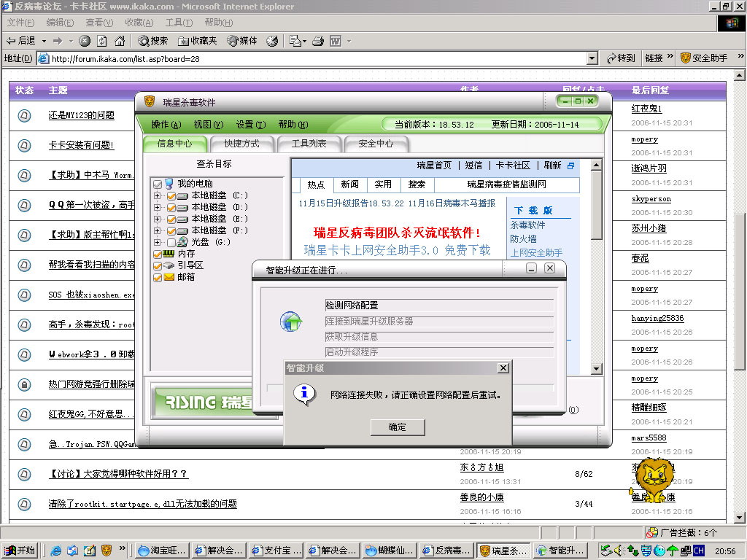
Task: Open the Media (媒体) toolbar button
Action: pyautogui.click(x=242, y=41)
